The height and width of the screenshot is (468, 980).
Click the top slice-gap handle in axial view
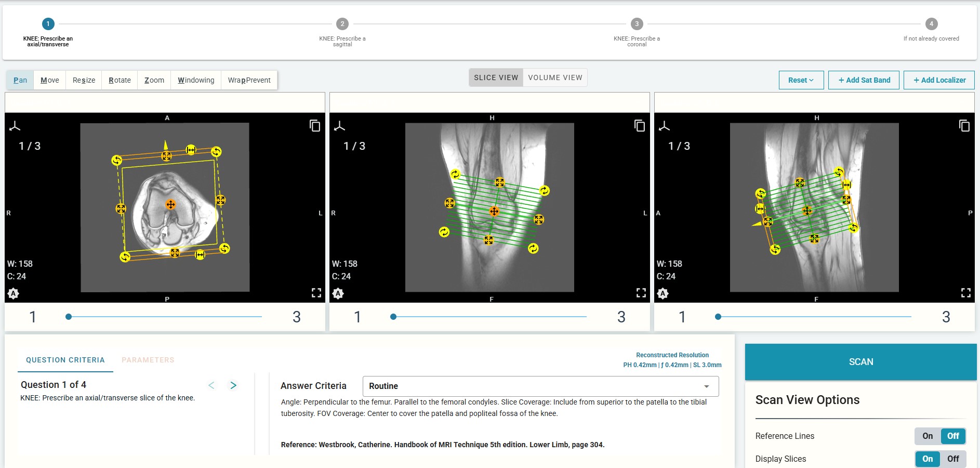[191, 150]
